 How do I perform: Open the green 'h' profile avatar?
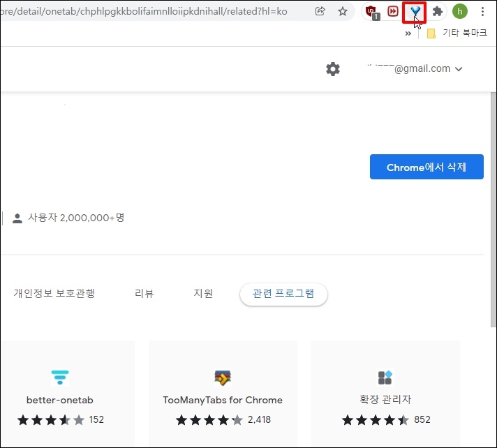(x=459, y=12)
